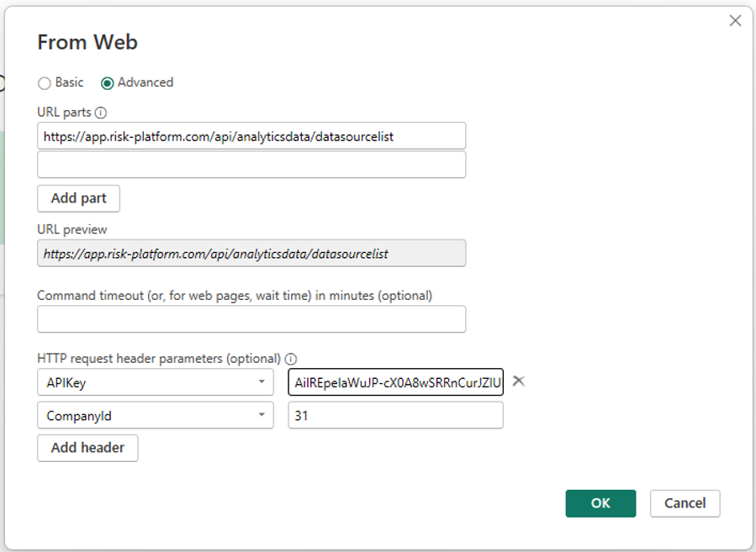Screen dimensions: 756x552
Task: Click the CompanyId value field containing 31
Action: click(x=396, y=415)
